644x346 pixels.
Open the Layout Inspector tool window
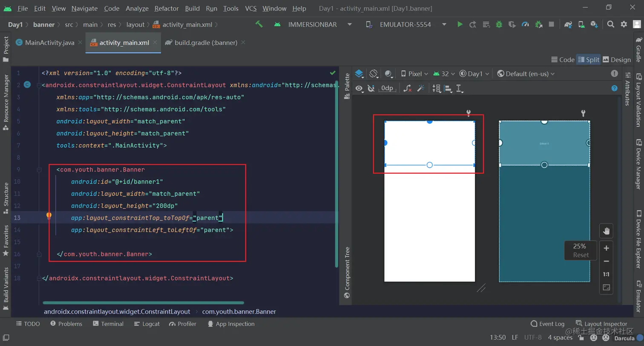coord(601,324)
